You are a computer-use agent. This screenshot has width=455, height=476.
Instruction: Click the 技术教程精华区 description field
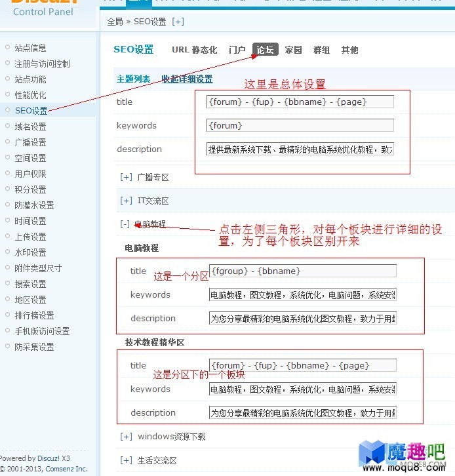click(303, 412)
